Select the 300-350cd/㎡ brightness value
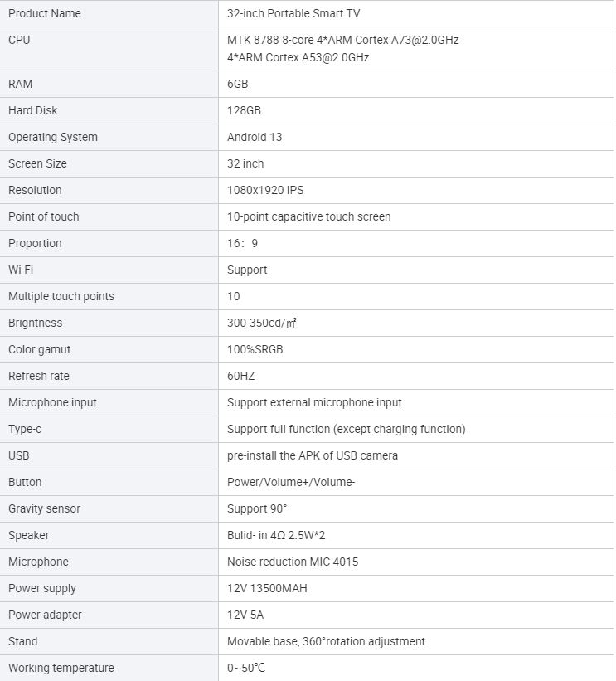 (x=261, y=323)
